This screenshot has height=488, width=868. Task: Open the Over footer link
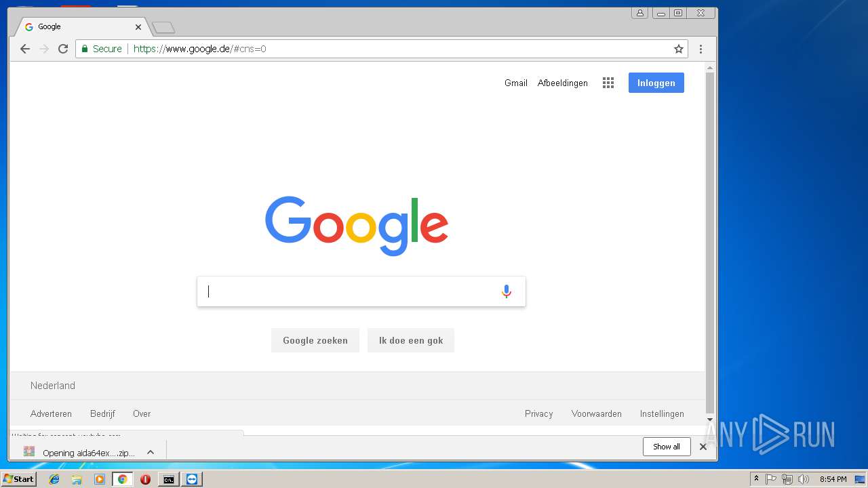click(x=142, y=413)
